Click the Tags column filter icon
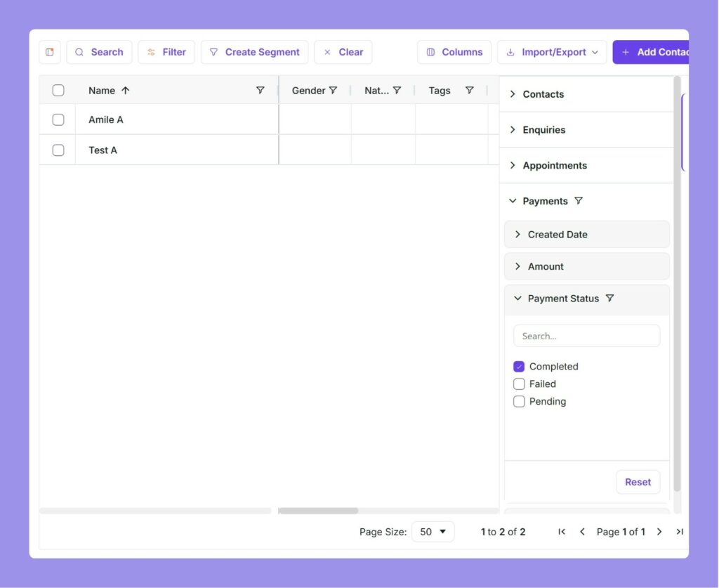 pos(469,90)
